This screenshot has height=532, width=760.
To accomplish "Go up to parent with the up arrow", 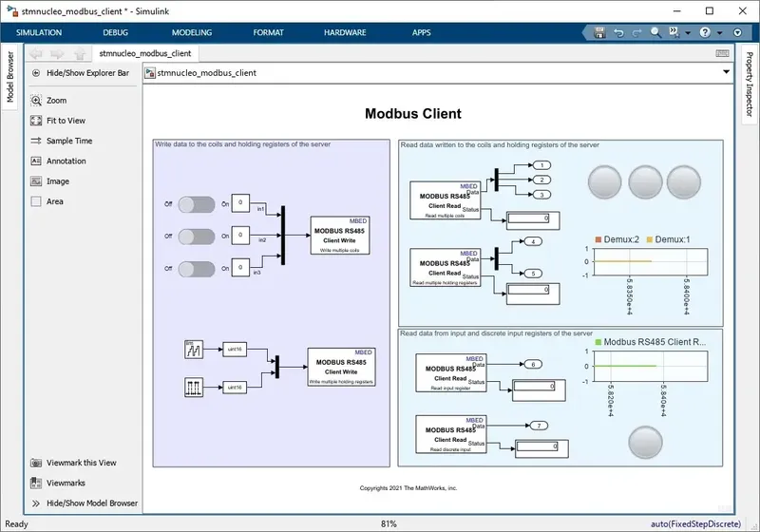I will 80,53.
